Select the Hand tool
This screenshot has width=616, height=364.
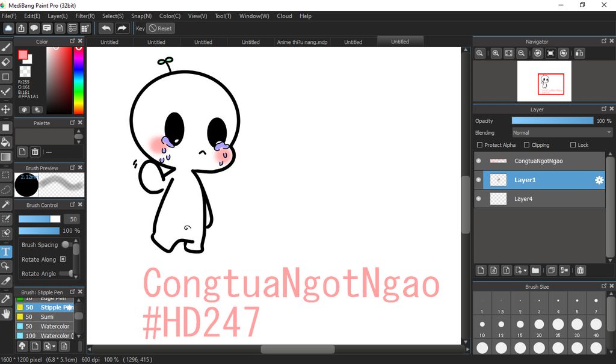[6, 313]
